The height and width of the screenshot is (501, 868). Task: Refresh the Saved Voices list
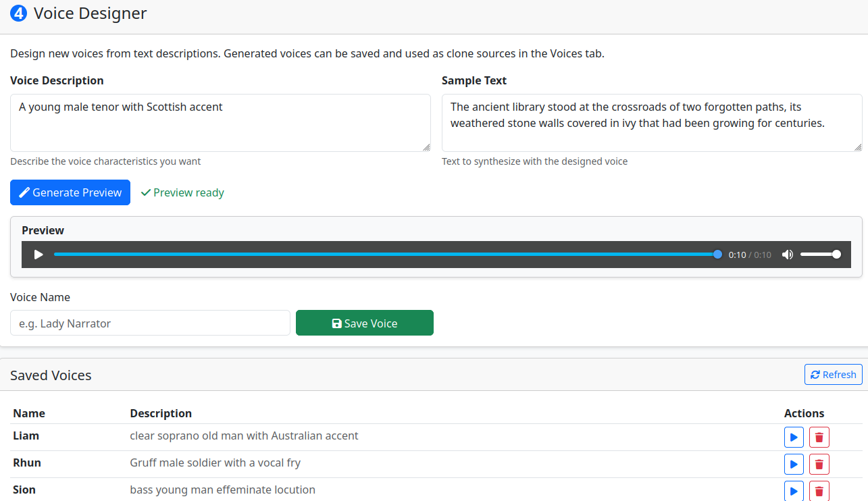coord(833,375)
